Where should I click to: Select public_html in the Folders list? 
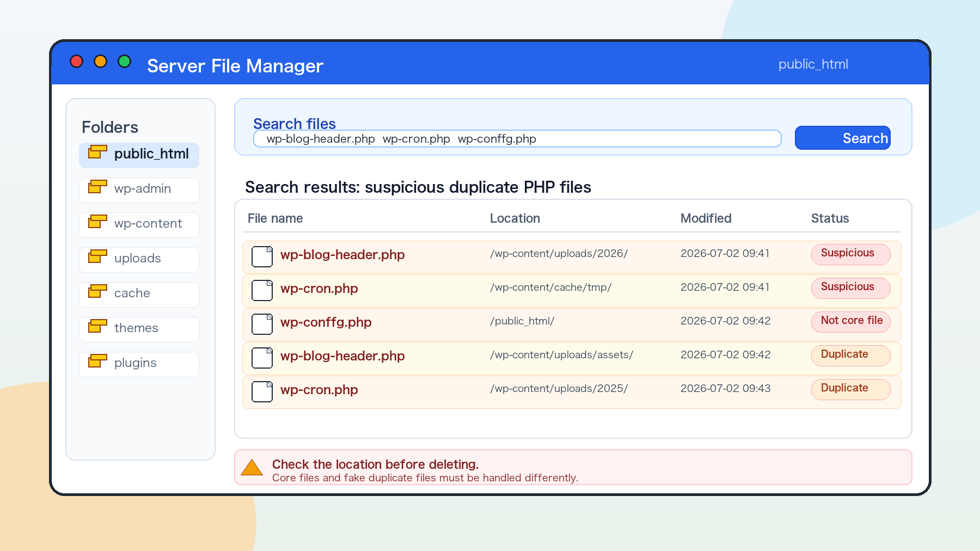139,155
